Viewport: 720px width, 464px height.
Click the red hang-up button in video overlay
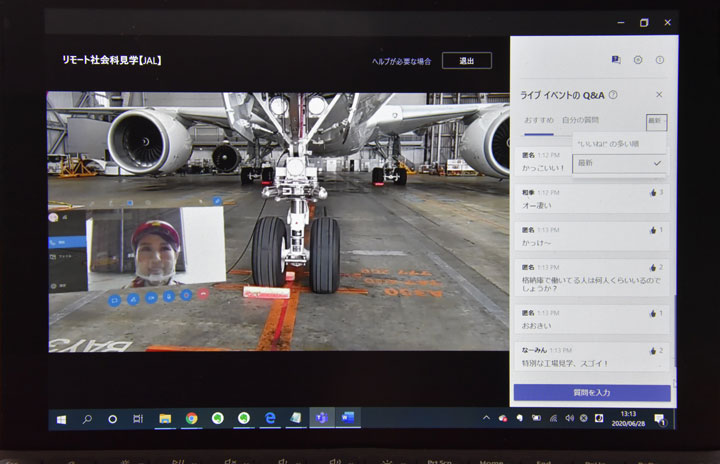203,296
